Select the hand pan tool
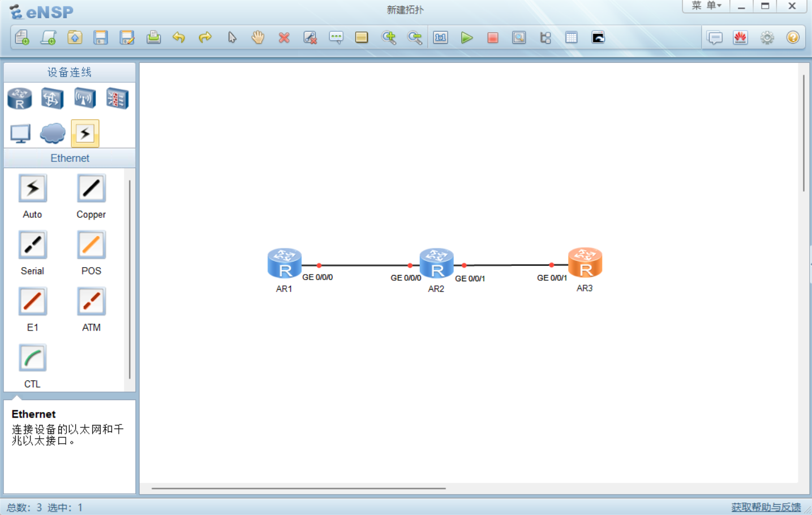Image resolution: width=812 pixels, height=515 pixels. click(x=258, y=38)
